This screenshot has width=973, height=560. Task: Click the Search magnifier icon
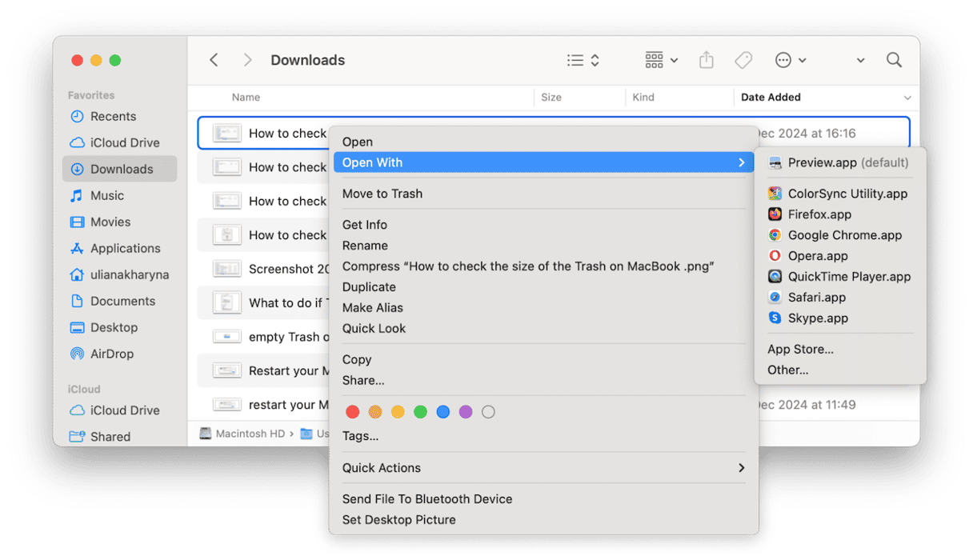tap(894, 60)
